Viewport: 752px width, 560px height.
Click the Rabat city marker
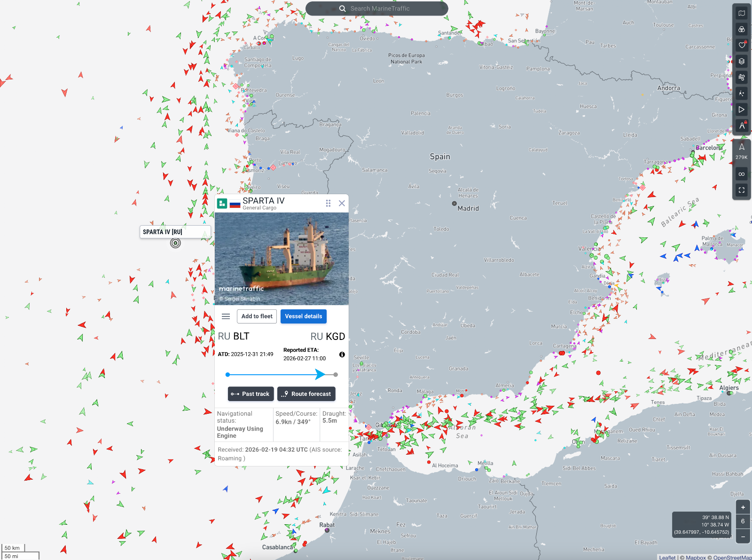pyautogui.click(x=327, y=530)
